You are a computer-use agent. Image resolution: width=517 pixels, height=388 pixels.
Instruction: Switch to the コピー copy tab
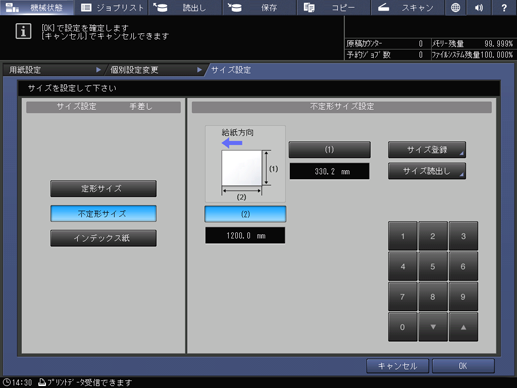click(334, 7)
